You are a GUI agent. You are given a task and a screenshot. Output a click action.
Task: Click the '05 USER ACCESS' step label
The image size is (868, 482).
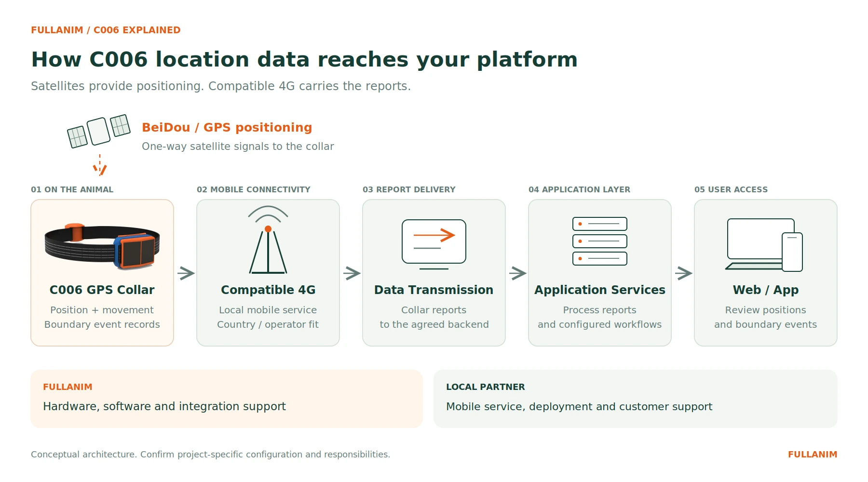pos(731,189)
